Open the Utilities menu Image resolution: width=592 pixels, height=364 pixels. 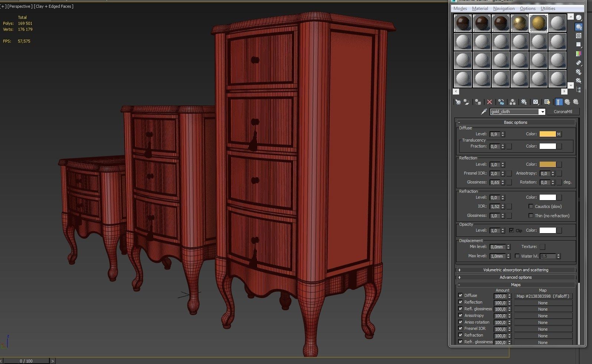click(548, 9)
